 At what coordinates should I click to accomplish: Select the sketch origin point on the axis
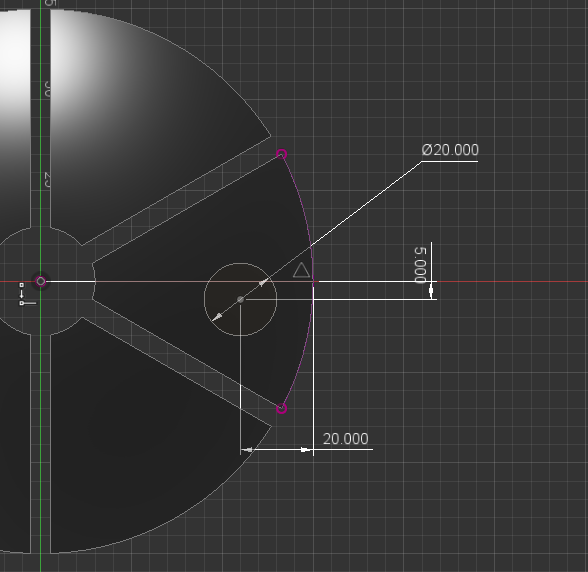point(41,281)
